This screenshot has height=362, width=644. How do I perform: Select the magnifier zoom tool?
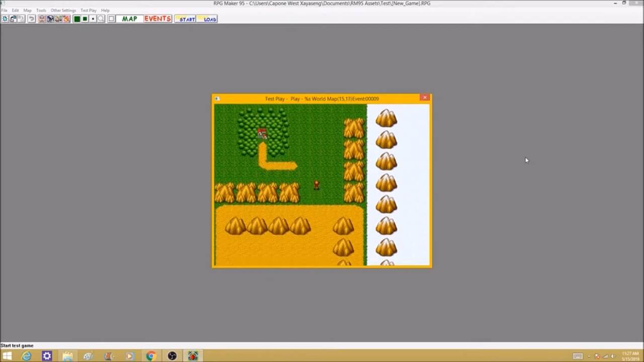(101, 19)
